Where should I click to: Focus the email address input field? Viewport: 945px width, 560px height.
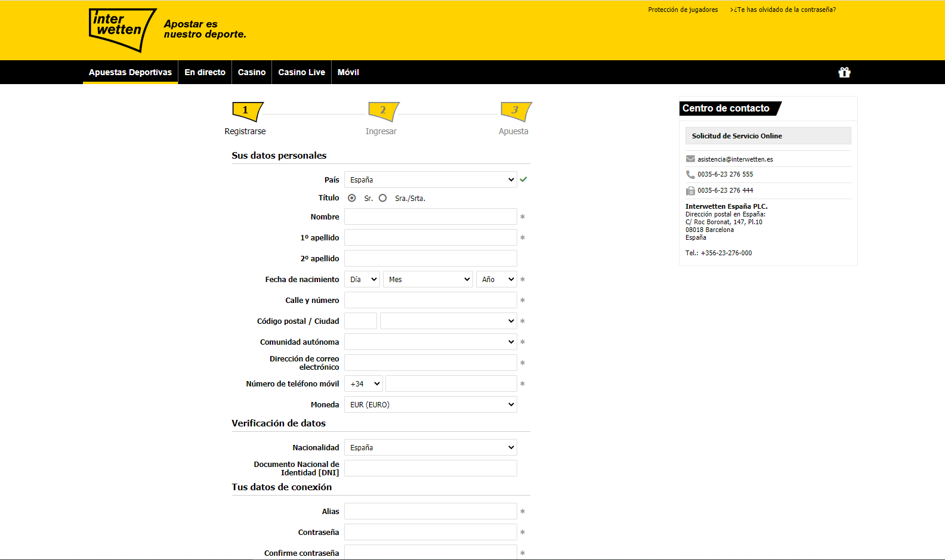430,363
